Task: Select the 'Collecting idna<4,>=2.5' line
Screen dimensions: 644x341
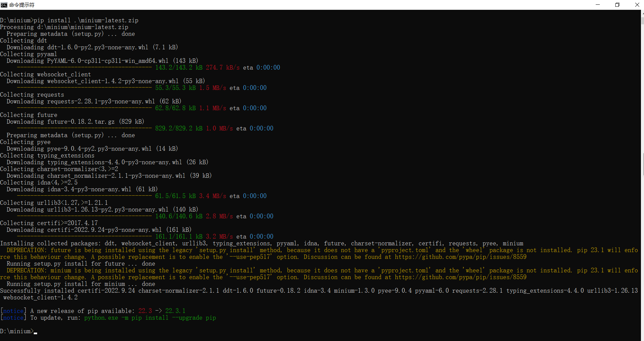Action: coord(39,182)
